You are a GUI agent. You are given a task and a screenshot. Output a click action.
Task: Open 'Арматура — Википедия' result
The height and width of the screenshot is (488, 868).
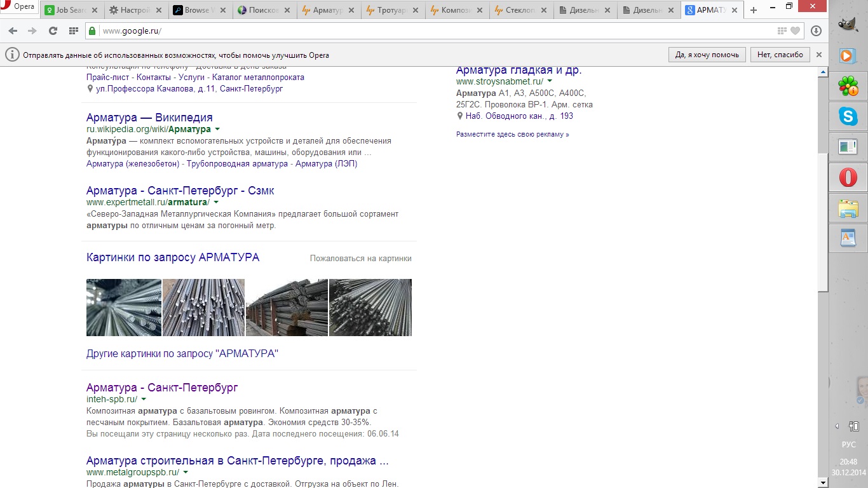pyautogui.click(x=149, y=118)
